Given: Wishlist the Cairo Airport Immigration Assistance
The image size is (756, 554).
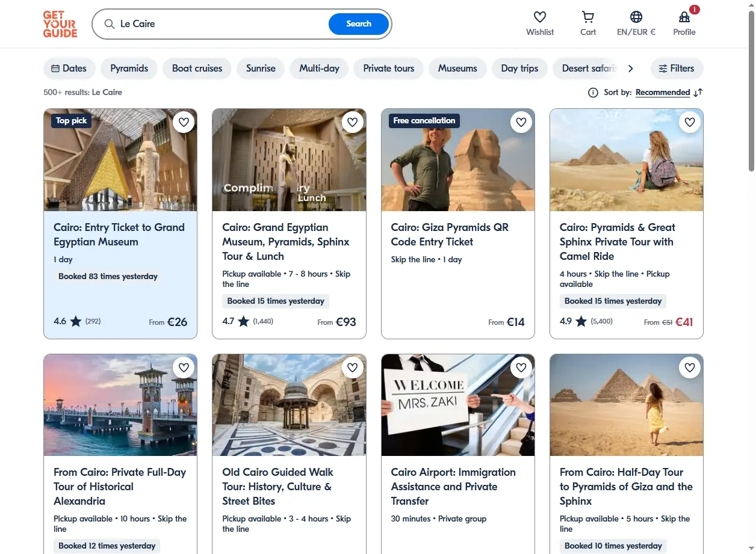Looking at the screenshot, I should 521,368.
